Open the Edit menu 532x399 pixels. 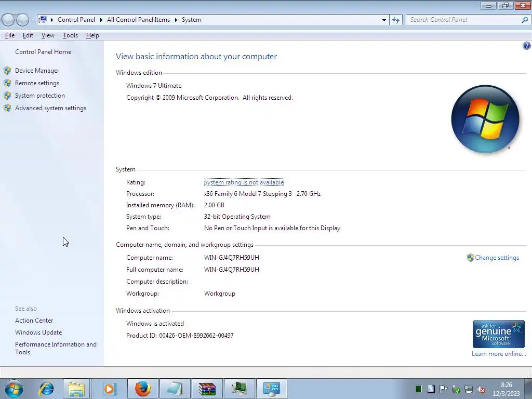click(28, 35)
